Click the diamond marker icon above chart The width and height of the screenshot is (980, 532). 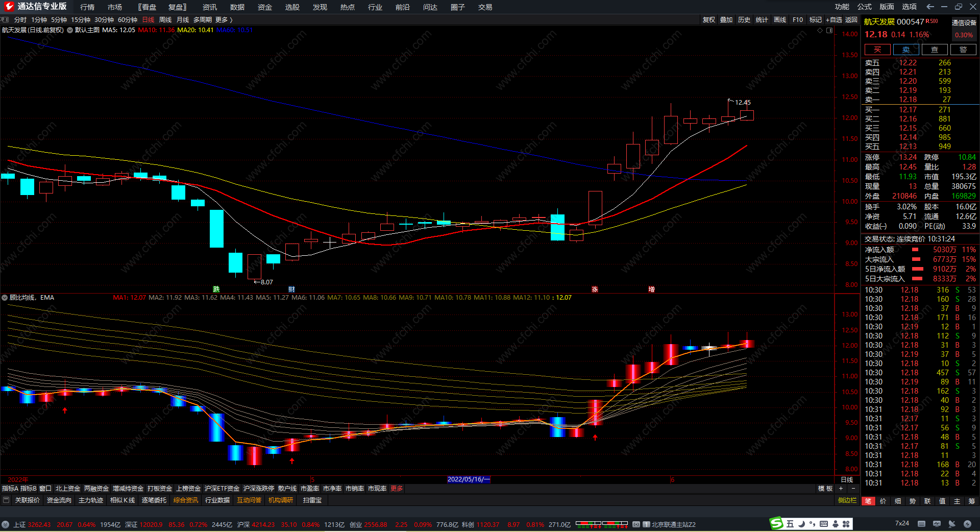click(820, 30)
